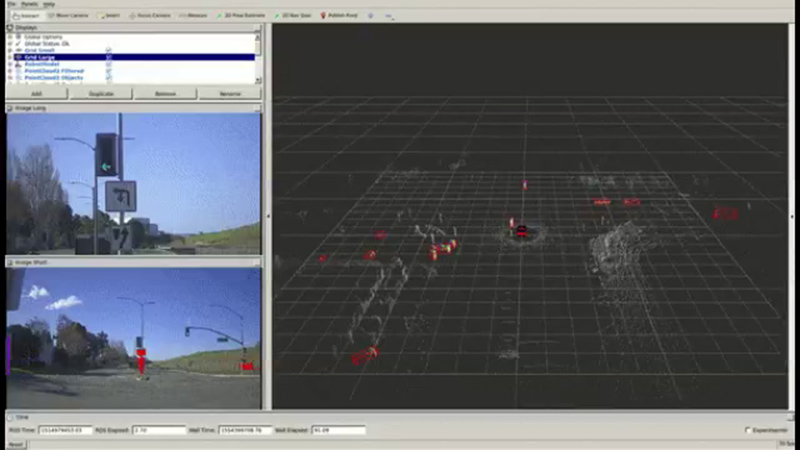Select the Interact tool

(x=26, y=16)
